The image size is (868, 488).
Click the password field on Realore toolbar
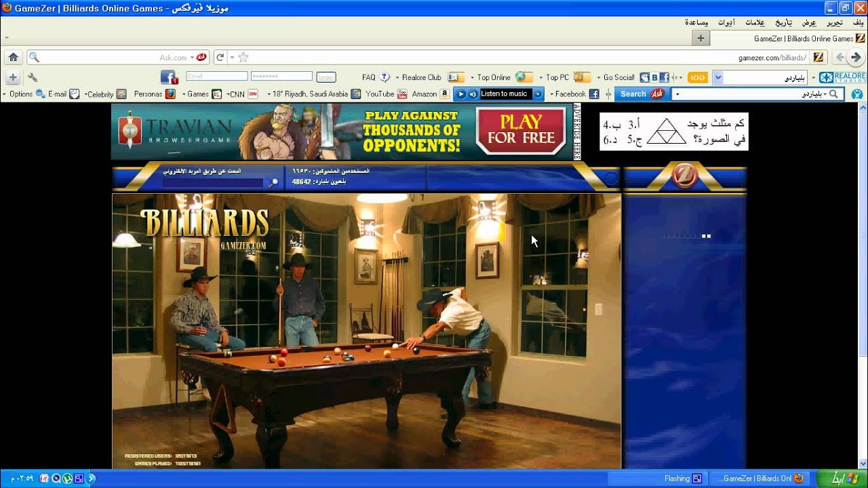pos(281,77)
